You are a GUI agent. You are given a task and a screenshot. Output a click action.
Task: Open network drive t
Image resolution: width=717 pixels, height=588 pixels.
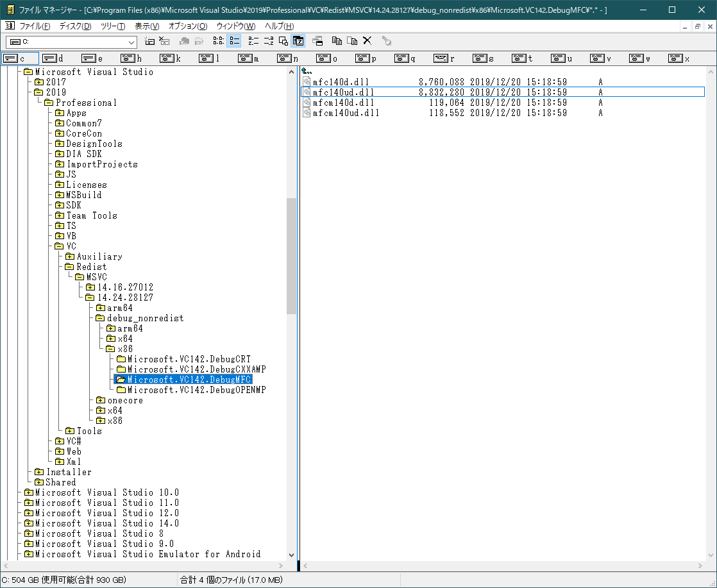(519, 58)
